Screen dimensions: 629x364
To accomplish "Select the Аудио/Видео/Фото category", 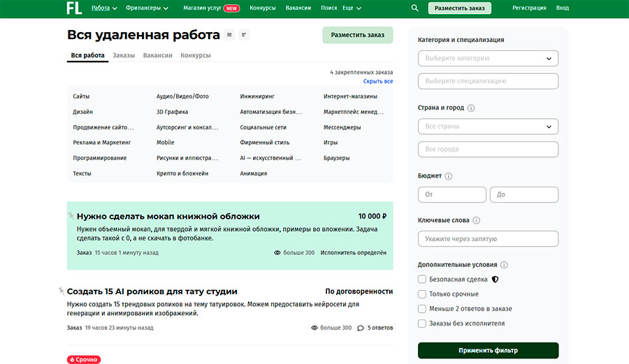I will point(182,96).
